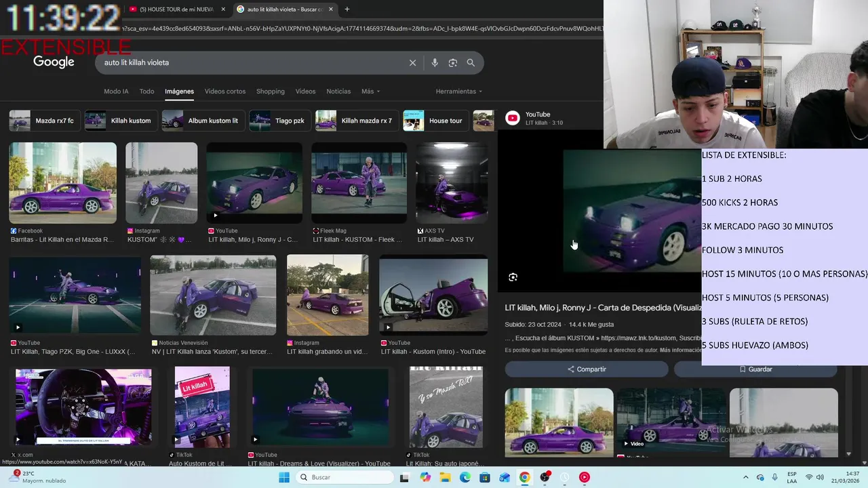Open the clock app on the taskbar
868x488 pixels.
[564, 477]
